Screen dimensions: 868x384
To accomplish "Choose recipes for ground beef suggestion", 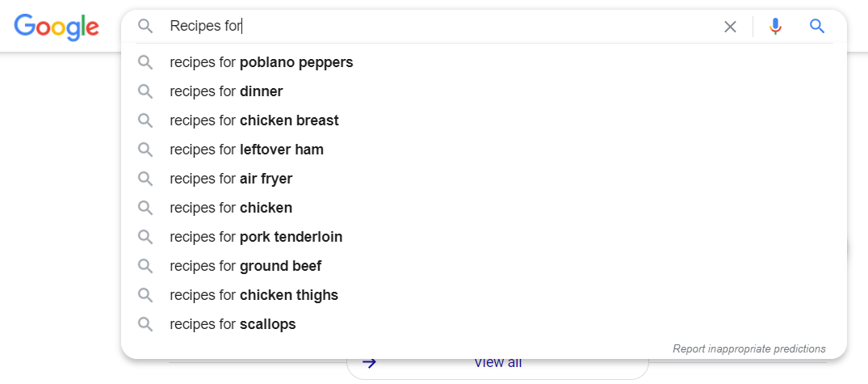I will click(484, 266).
